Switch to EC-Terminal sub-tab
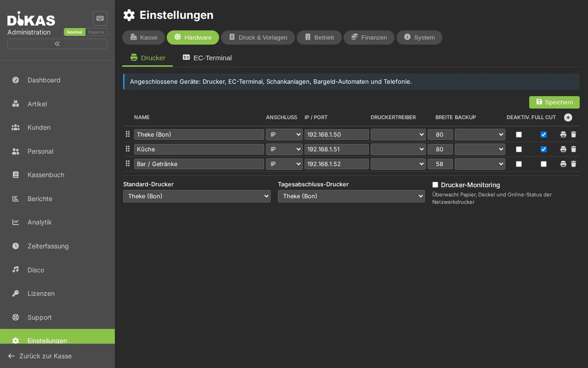588x368 pixels. click(x=207, y=58)
